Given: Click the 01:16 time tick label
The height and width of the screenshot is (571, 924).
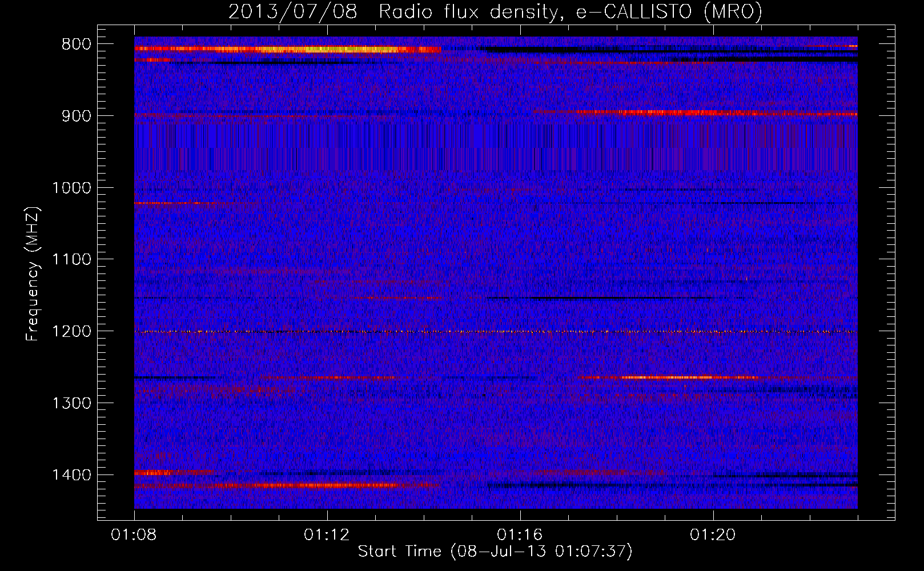Looking at the screenshot, I should tap(520, 535).
